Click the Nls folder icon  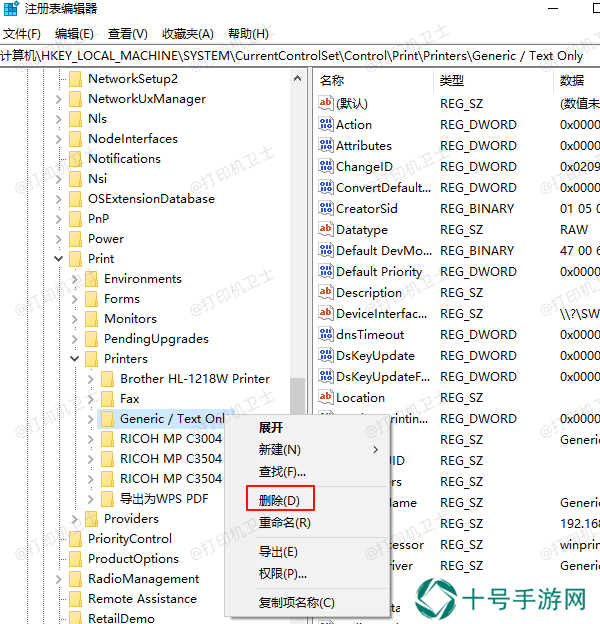[75, 119]
